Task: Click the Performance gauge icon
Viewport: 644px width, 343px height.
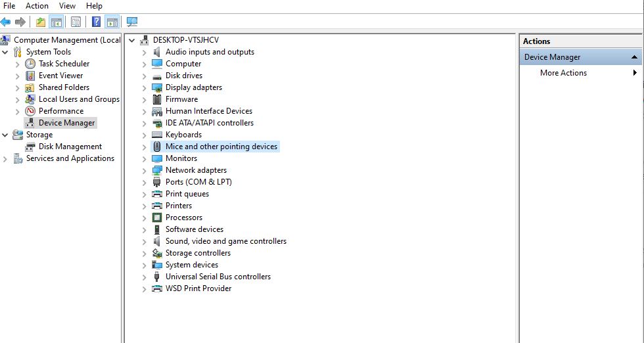Action: 30,111
